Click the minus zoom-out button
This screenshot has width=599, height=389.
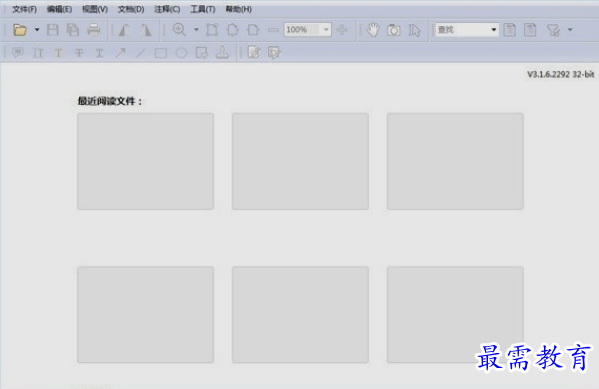273,29
